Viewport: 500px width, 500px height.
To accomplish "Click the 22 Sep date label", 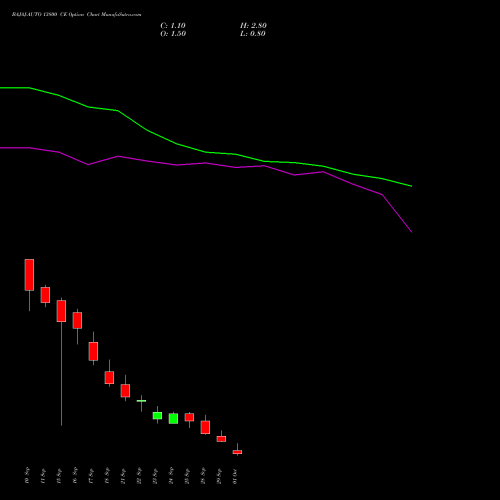I will tap(139, 475).
